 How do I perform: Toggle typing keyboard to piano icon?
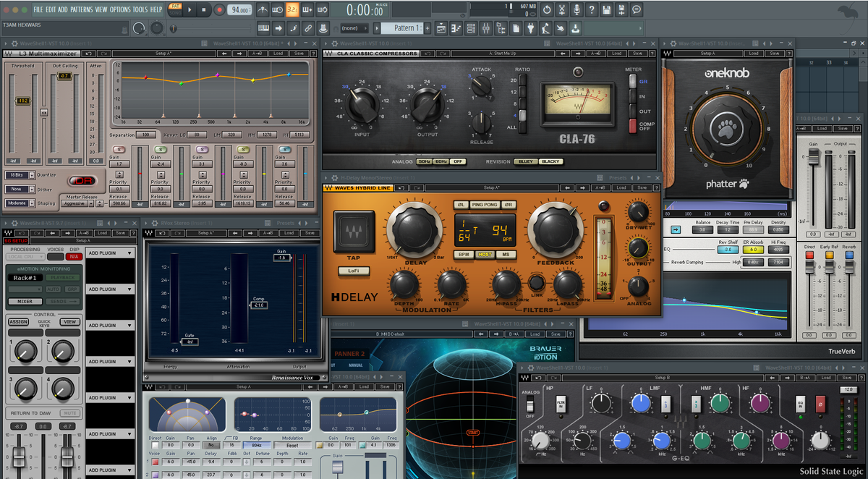(263, 28)
